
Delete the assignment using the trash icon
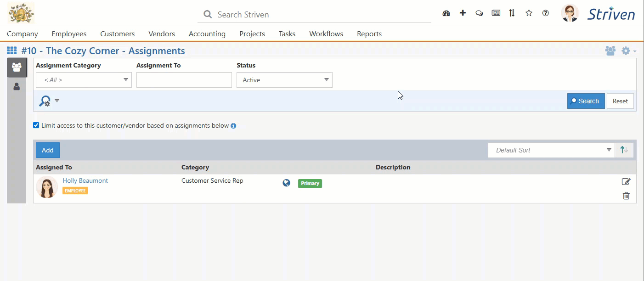[626, 196]
